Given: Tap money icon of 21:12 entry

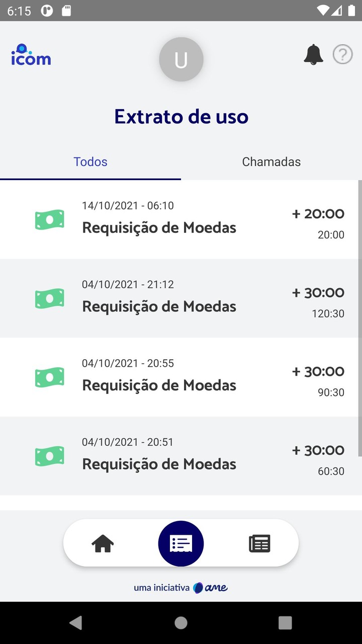Looking at the screenshot, I should tap(49, 298).
